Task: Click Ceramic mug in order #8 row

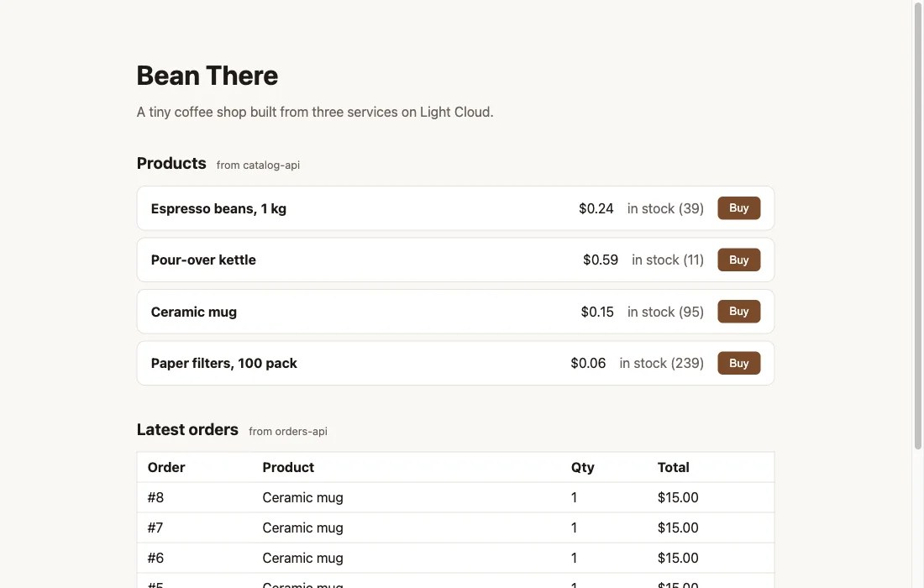Action: 303,497
